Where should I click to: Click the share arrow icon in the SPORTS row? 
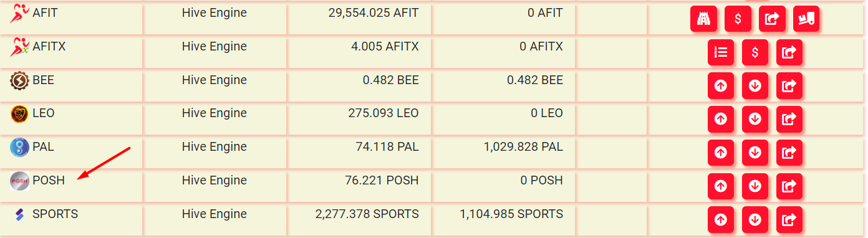[x=789, y=220]
